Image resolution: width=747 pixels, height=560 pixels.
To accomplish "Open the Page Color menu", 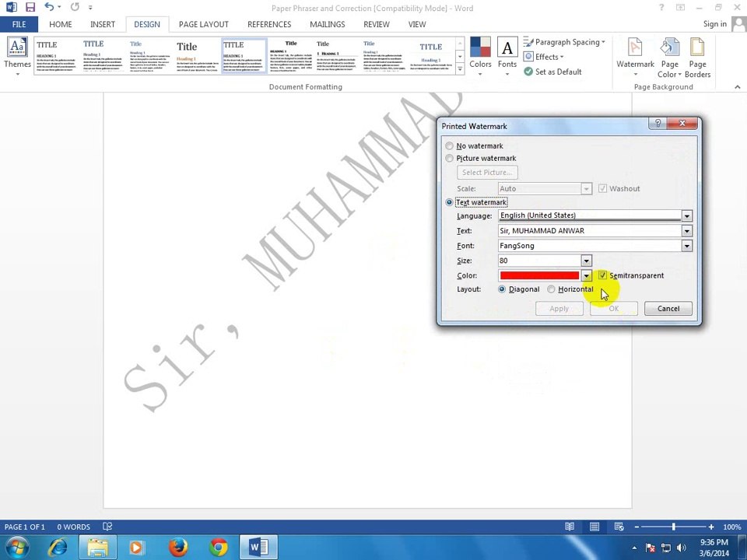I will [x=670, y=56].
